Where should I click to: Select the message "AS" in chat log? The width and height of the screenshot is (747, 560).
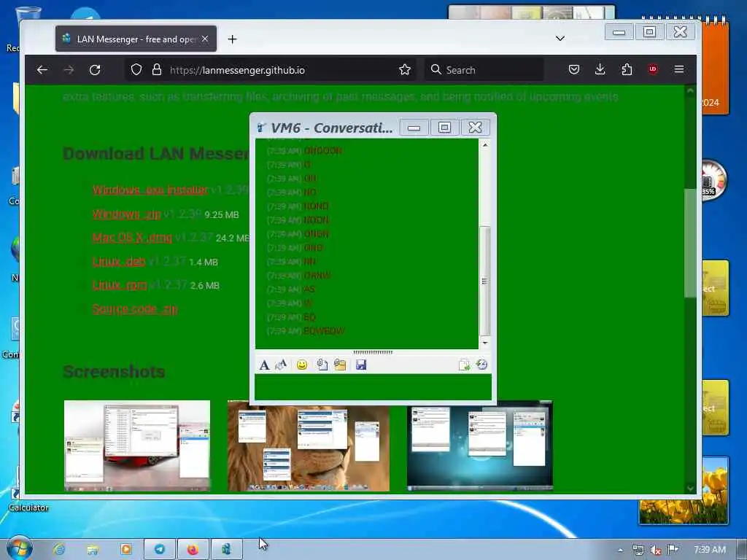pos(309,289)
